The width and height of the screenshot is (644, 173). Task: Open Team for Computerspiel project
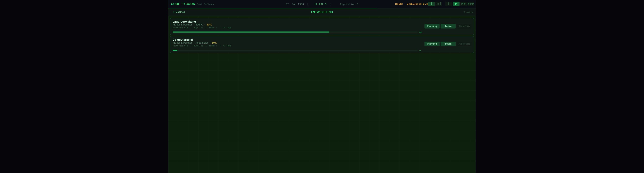(448, 44)
